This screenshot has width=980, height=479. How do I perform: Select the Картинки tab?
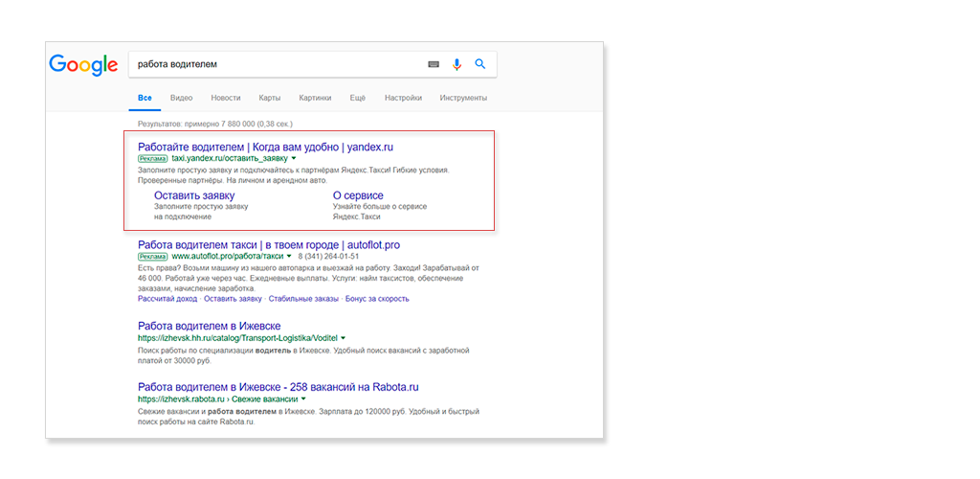pos(315,98)
